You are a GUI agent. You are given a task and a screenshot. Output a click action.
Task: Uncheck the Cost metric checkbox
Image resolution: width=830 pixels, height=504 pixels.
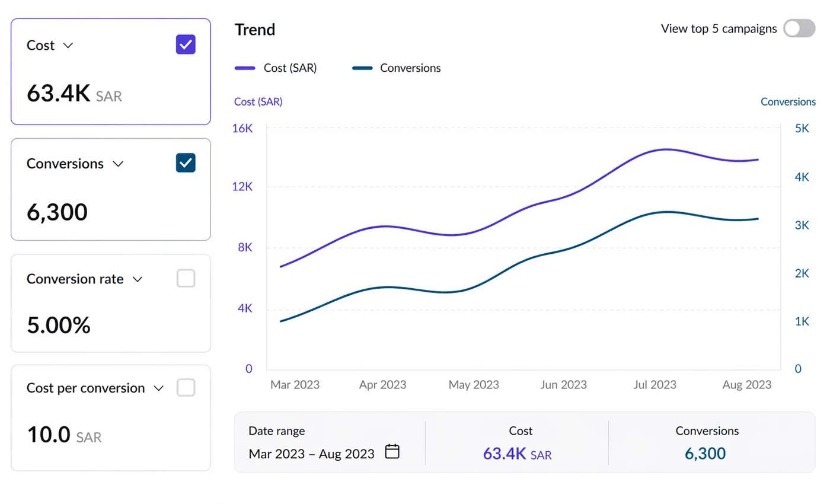coord(186,44)
